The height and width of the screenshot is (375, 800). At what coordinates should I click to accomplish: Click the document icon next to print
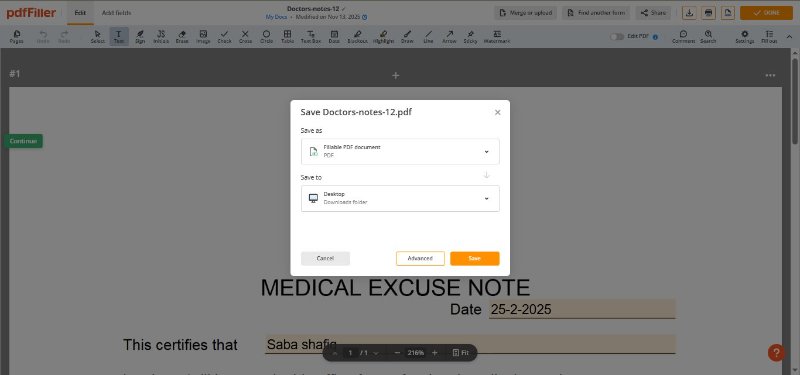[727, 13]
